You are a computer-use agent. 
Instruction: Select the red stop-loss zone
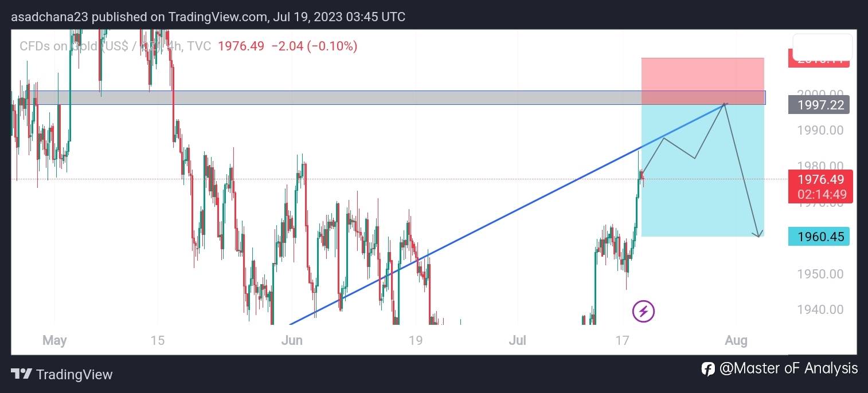click(702, 74)
